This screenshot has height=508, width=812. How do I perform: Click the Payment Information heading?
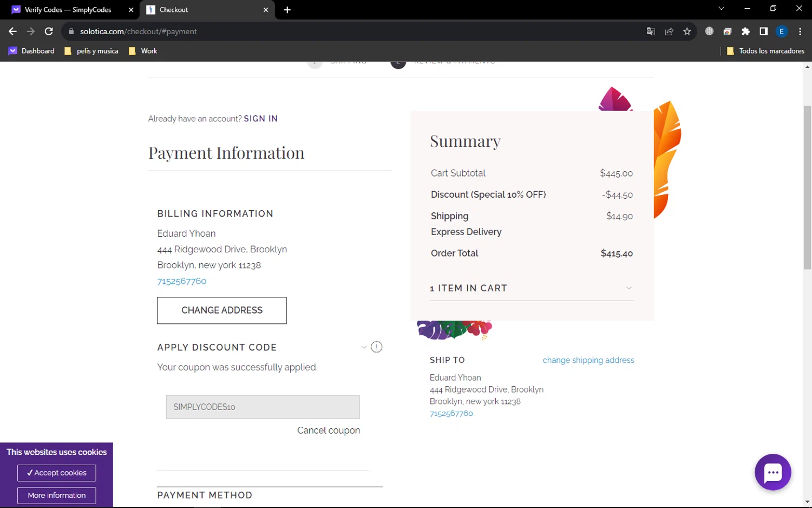coord(226,153)
